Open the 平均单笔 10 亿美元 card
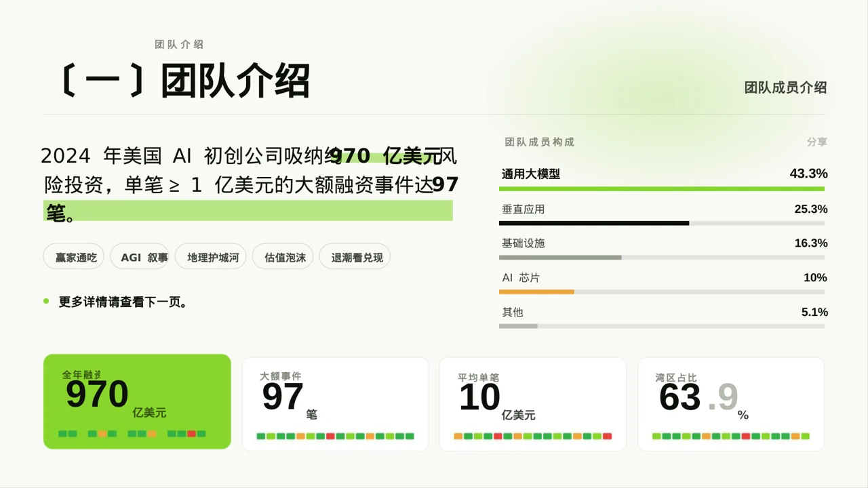 point(533,404)
